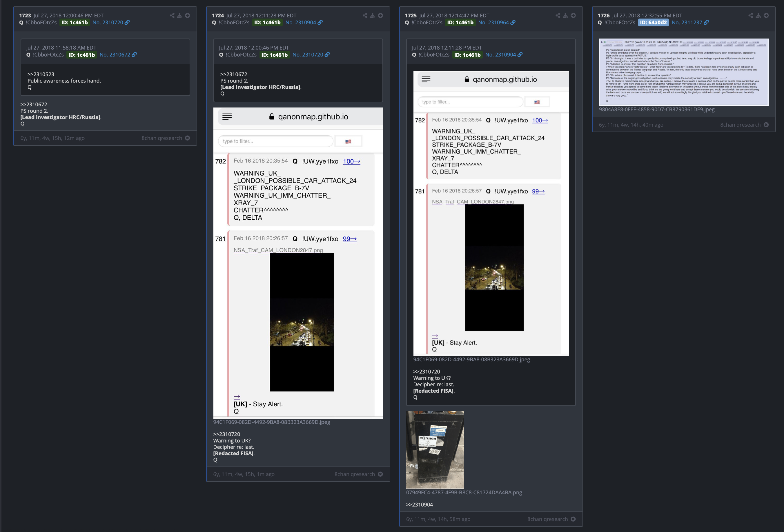Click download icon on post 1726
This screenshot has width=784, height=532.
coord(759,16)
